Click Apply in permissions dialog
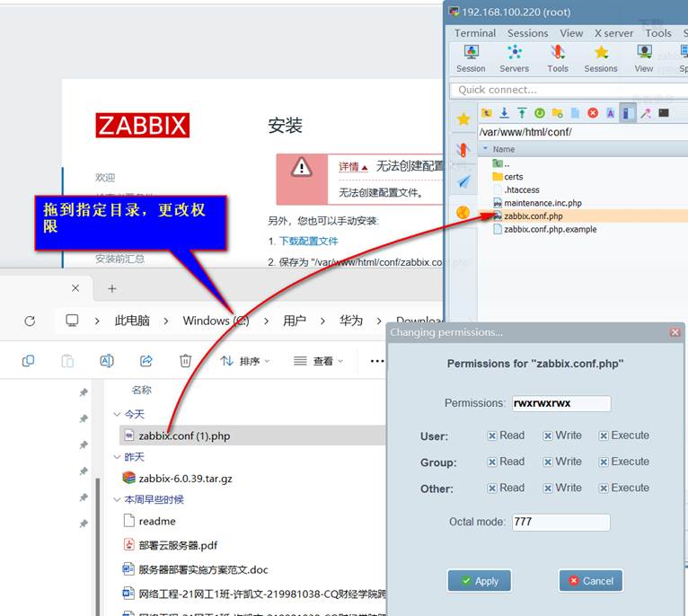The width and height of the screenshot is (688, 616). pyautogui.click(x=480, y=581)
